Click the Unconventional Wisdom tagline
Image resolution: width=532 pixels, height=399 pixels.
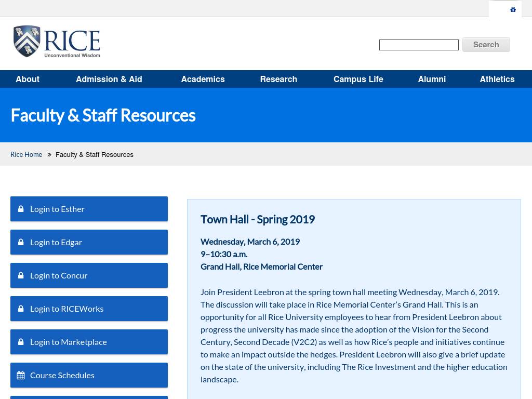[72, 55]
